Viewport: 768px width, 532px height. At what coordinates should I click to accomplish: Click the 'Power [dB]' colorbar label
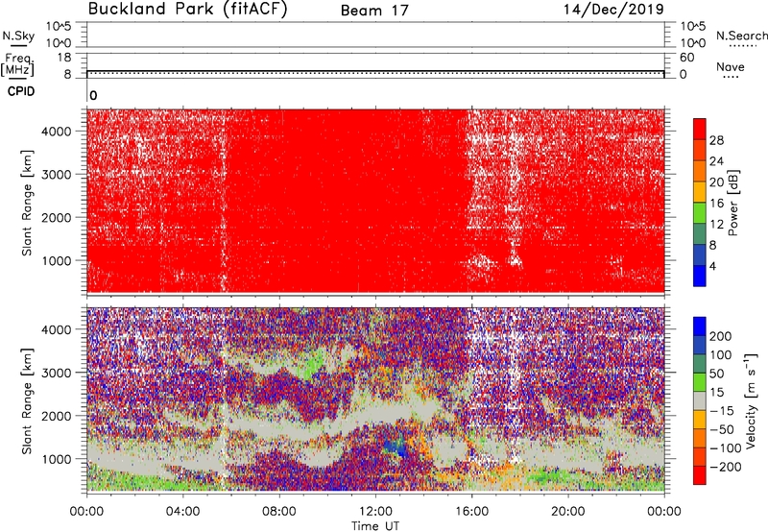(x=733, y=203)
